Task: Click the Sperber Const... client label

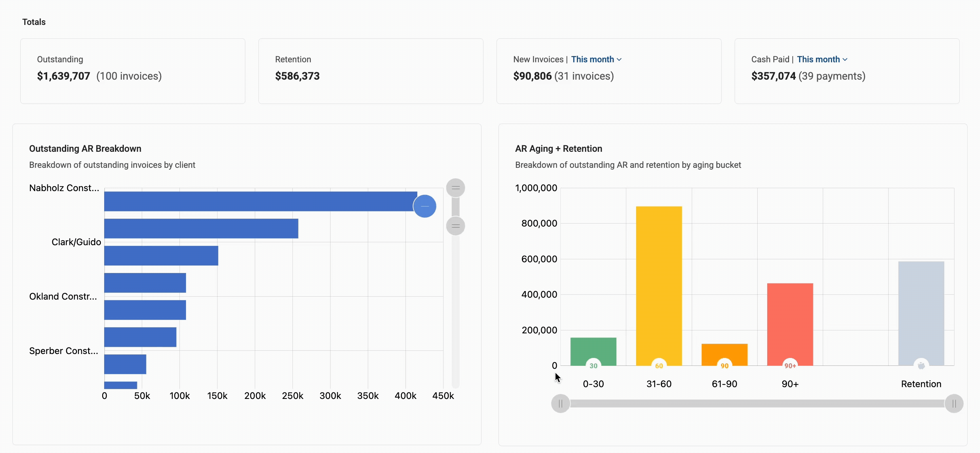Action: tap(64, 351)
